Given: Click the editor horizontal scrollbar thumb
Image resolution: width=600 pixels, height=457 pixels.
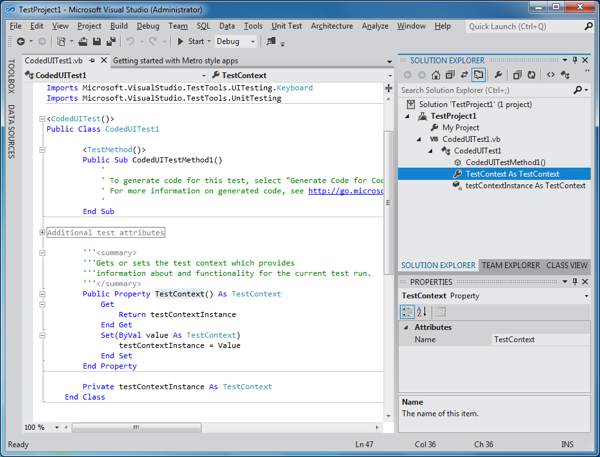Looking at the screenshot, I should [x=136, y=428].
